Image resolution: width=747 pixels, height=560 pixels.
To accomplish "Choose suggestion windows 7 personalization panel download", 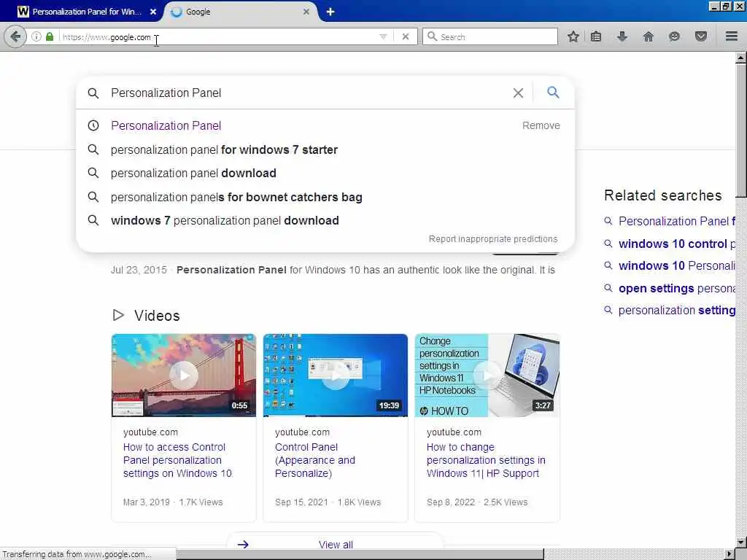I will 225,220.
